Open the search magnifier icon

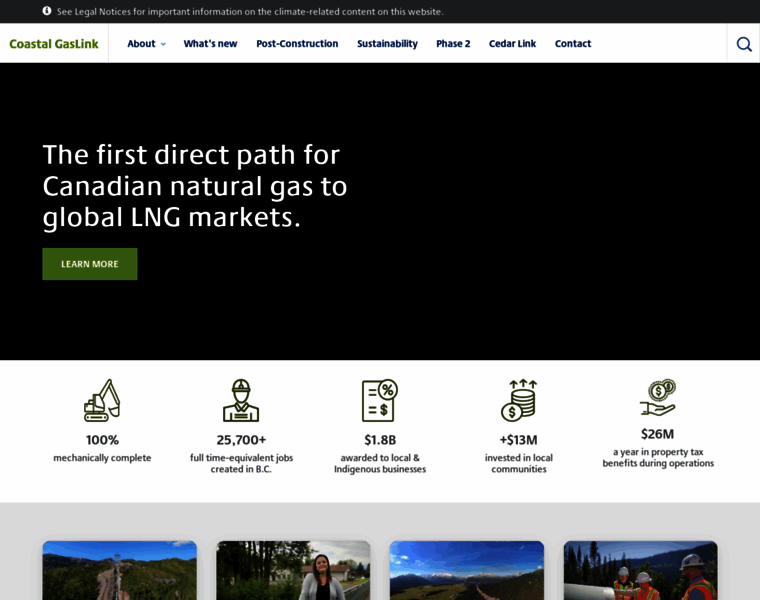pos(744,44)
